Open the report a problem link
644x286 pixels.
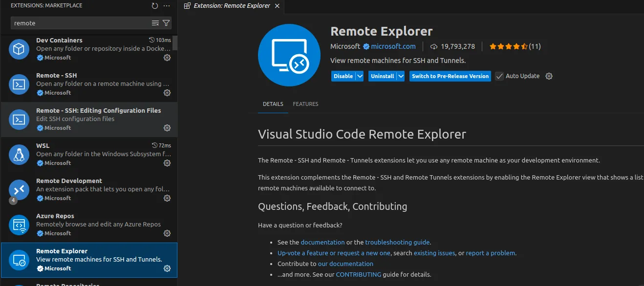pos(490,253)
